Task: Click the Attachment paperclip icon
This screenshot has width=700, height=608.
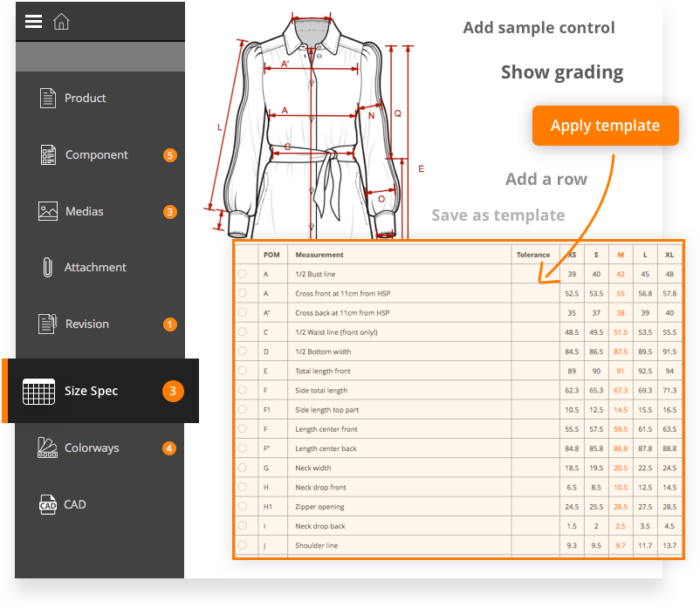Action: tap(47, 267)
